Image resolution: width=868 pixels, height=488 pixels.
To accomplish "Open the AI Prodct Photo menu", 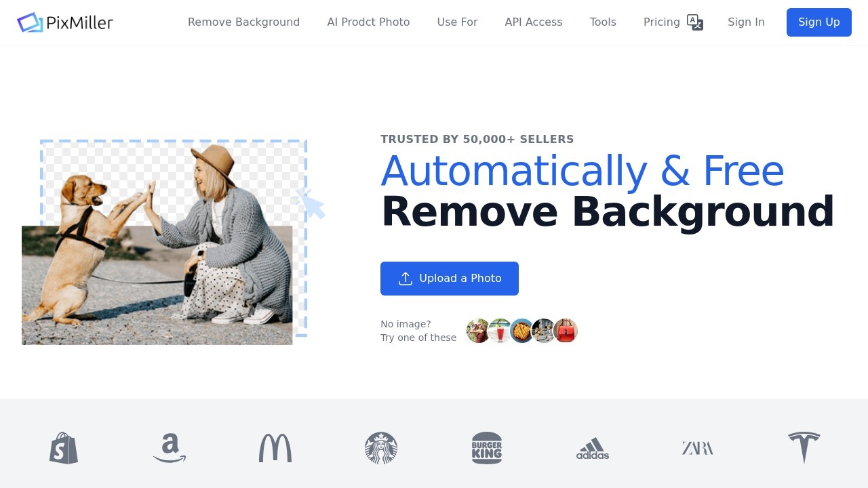I will click(x=368, y=22).
